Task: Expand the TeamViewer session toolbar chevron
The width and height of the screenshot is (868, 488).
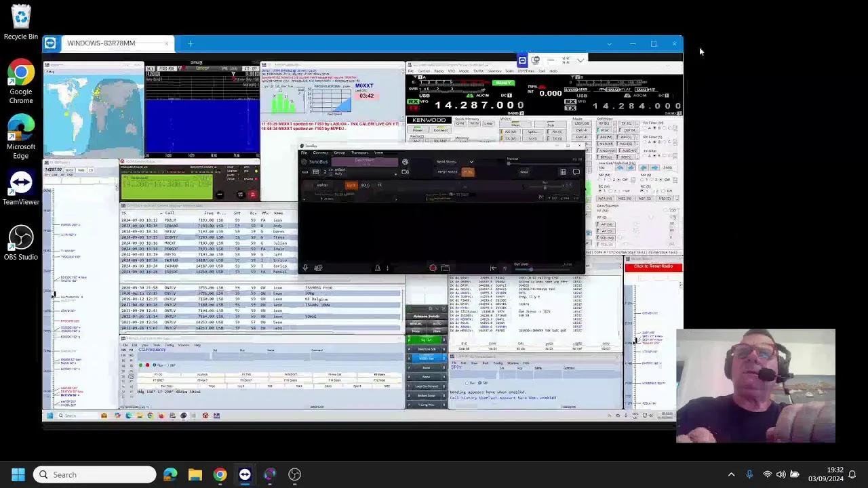Action: click(580, 60)
